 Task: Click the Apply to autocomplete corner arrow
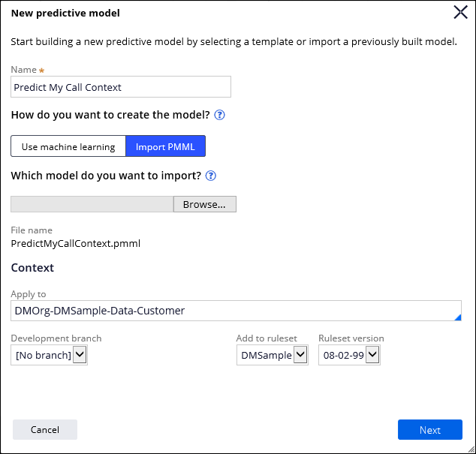(457, 317)
